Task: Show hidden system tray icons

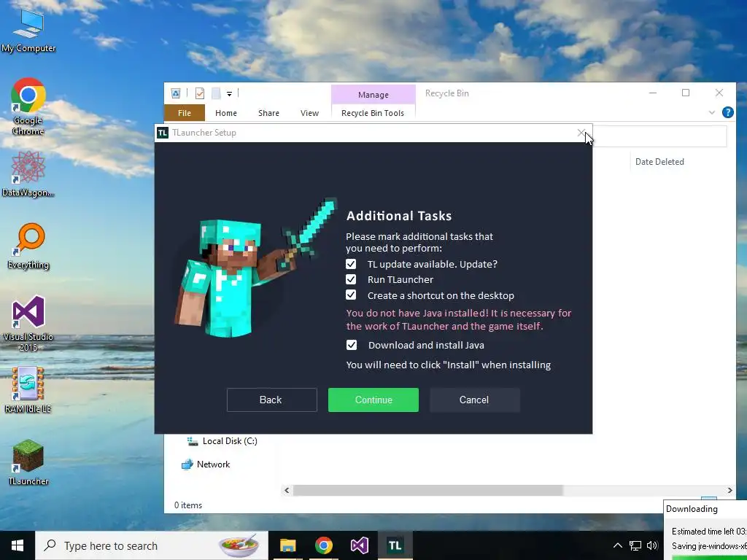Action: click(617, 545)
